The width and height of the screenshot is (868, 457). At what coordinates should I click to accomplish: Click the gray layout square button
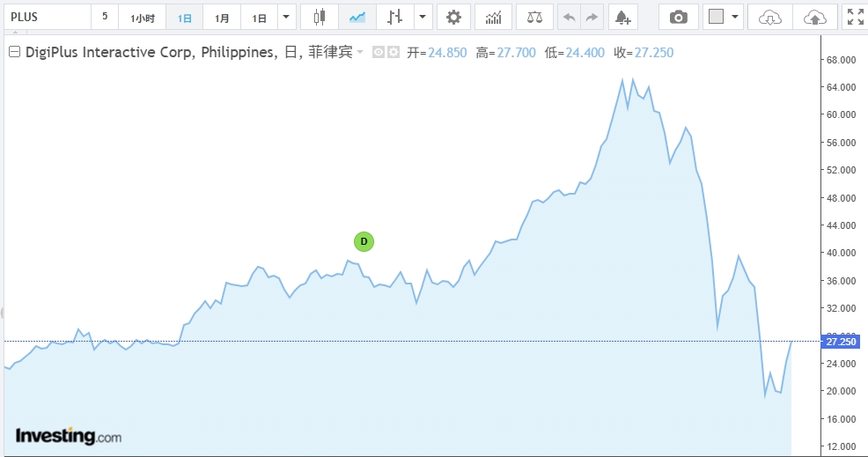[x=716, y=18]
